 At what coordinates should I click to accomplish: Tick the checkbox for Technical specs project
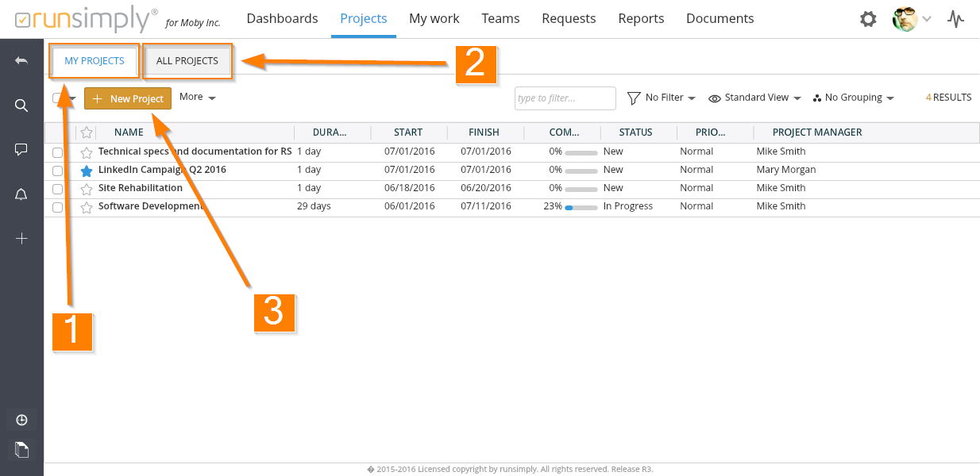(x=57, y=152)
